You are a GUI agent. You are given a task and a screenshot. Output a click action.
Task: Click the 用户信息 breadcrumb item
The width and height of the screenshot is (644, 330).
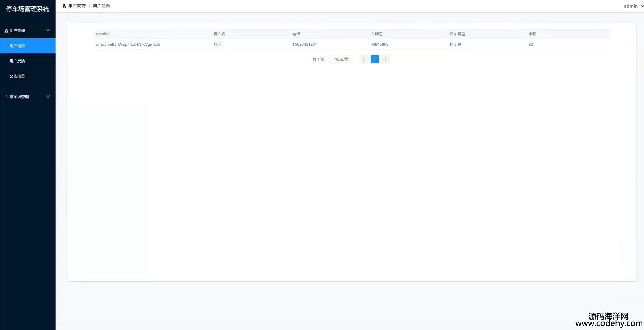click(101, 6)
